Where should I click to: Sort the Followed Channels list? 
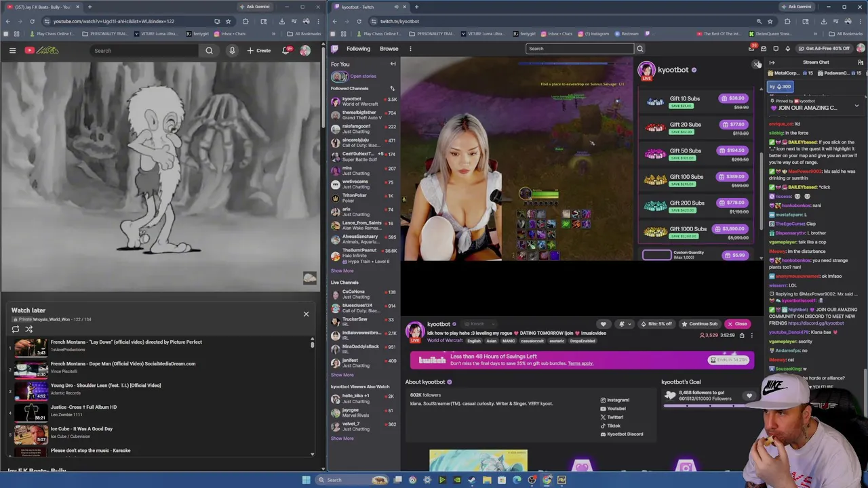coord(392,89)
